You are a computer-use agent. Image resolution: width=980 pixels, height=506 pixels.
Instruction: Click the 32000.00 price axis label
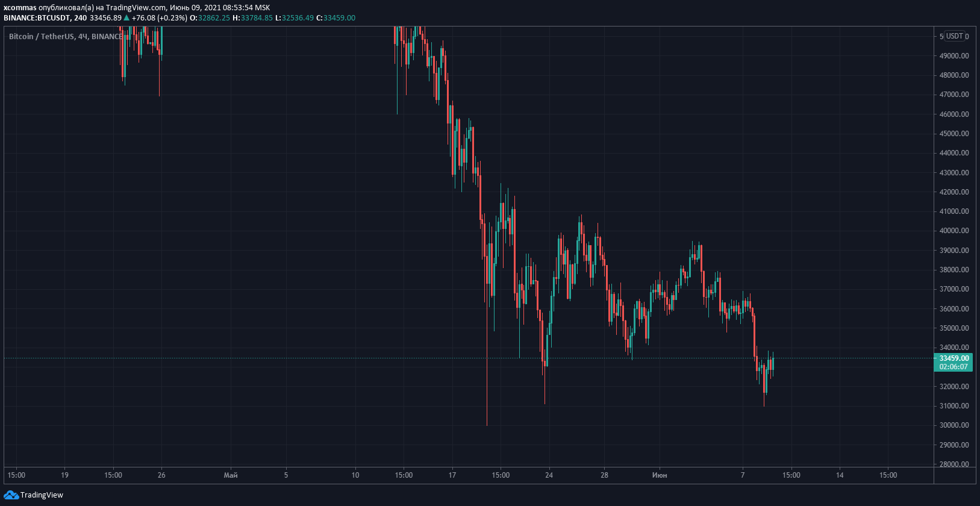click(954, 387)
